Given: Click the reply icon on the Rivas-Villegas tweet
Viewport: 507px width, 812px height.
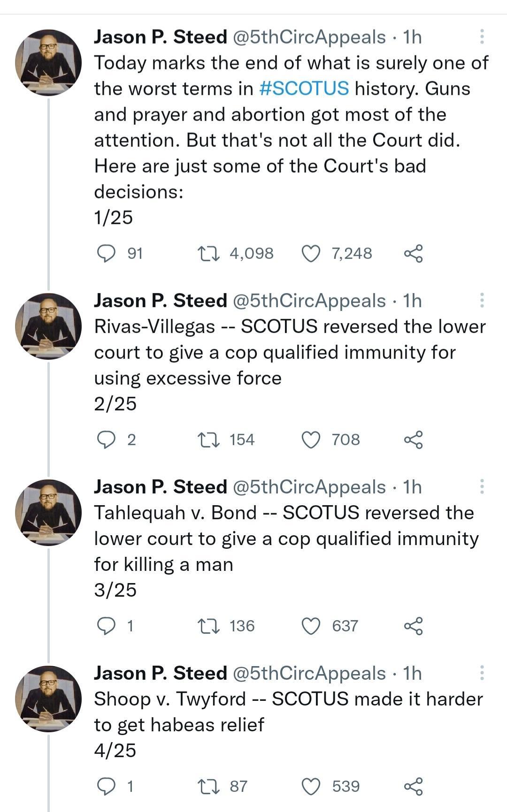Looking at the screenshot, I should point(108,439).
